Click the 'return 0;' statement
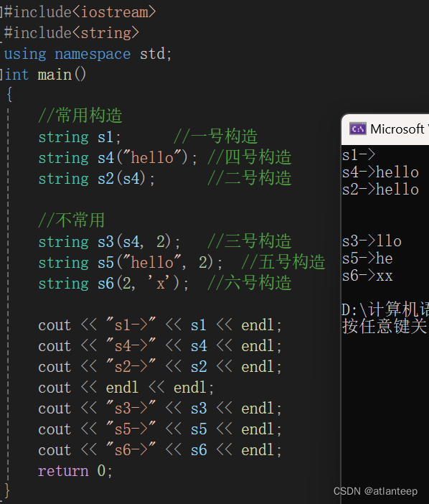 [75, 471]
